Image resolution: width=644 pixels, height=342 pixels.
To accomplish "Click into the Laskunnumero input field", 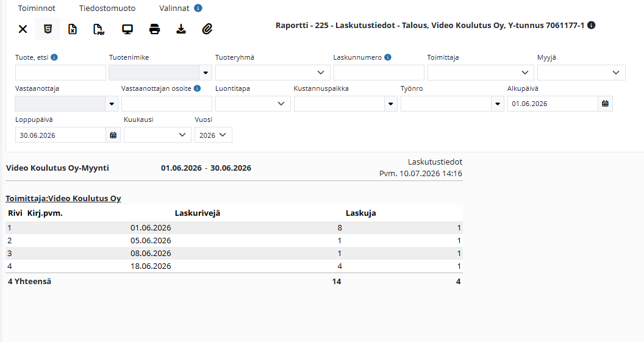I will (379, 73).
